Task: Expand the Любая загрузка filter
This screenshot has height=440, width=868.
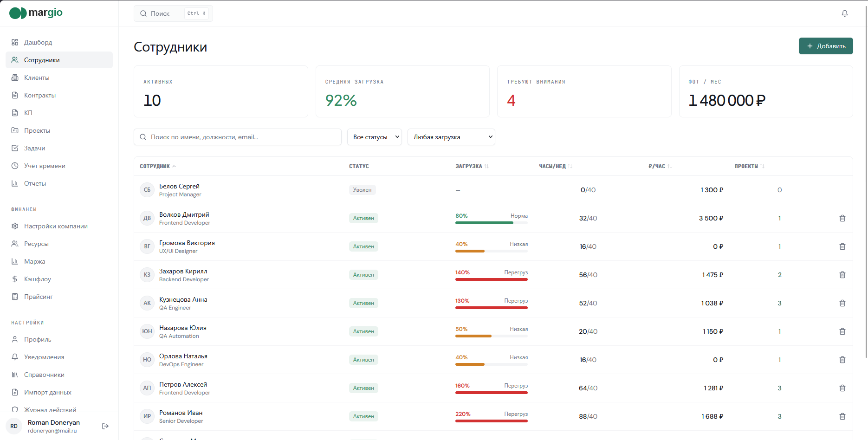Action: point(451,137)
